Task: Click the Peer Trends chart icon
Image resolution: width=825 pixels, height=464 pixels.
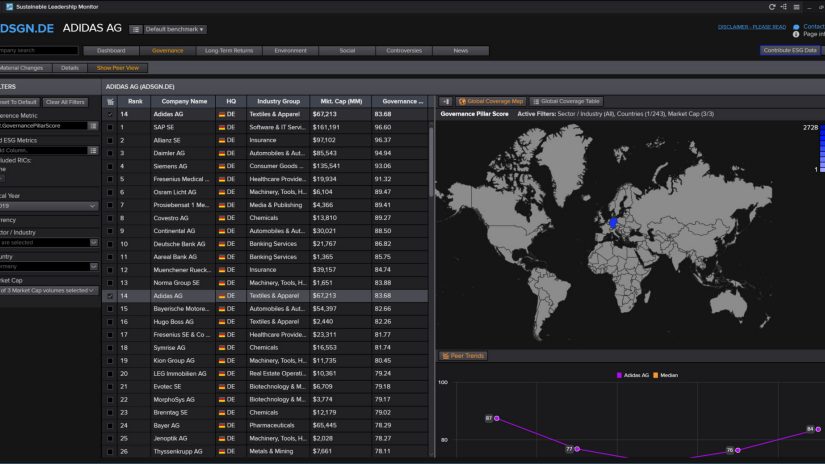Action: (x=446, y=356)
